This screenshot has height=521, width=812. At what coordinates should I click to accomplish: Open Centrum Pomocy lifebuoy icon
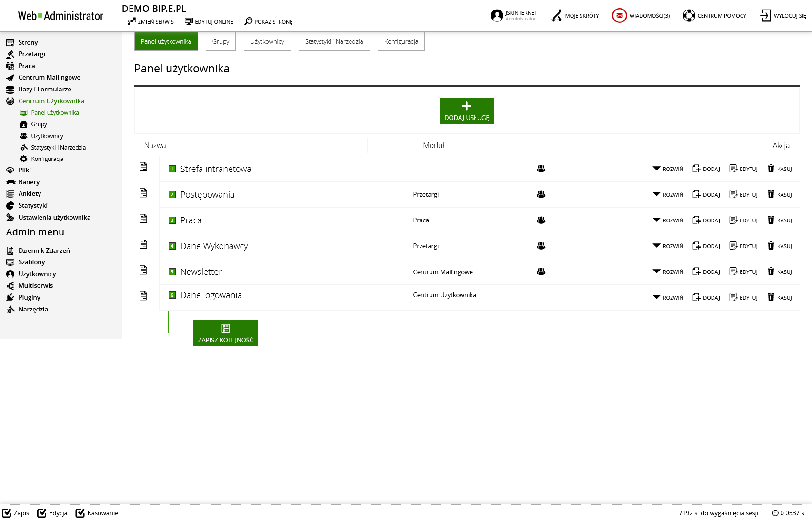[689, 16]
